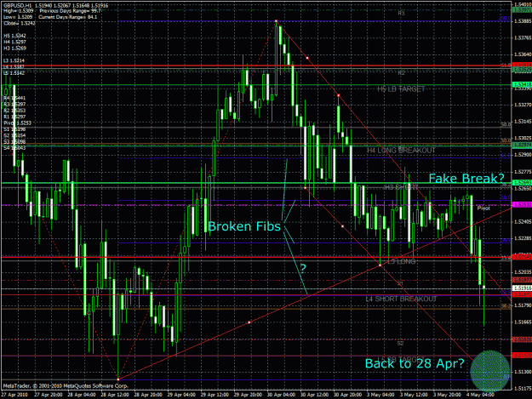Screen dimensions: 532x399
Task: Click the 'L3 LONG' level label
Action: pyautogui.click(x=402, y=261)
